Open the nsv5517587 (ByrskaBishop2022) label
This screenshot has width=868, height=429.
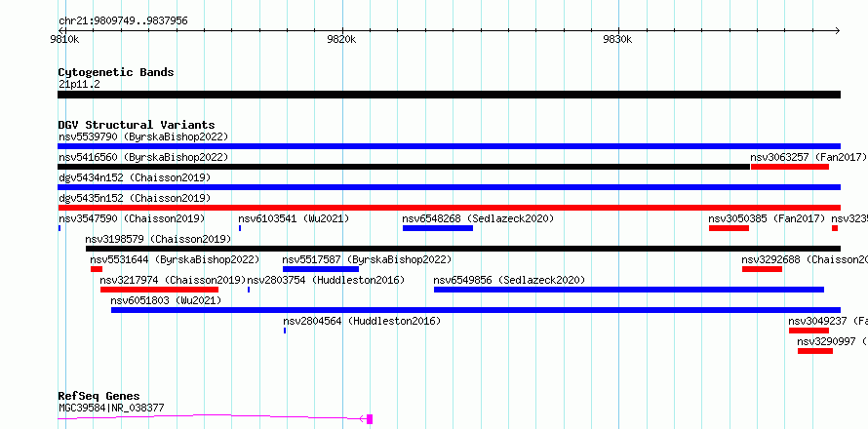tap(367, 259)
